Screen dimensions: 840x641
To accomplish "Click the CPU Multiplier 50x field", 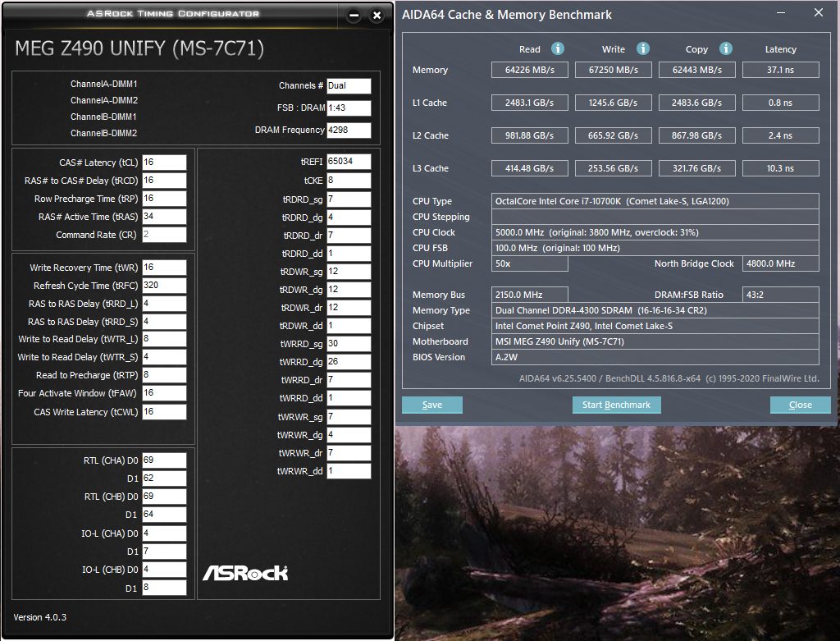I will tap(529, 263).
